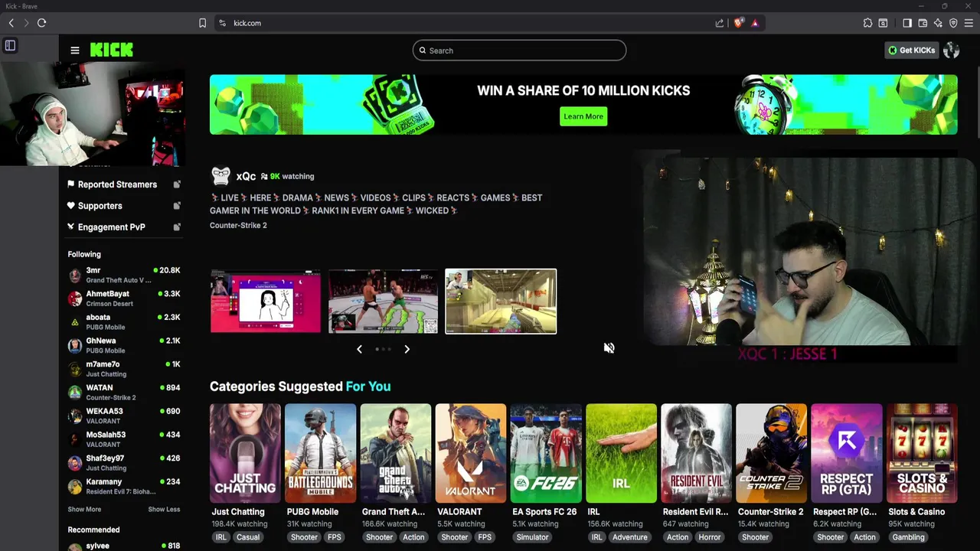
Task: Expand following list with Show More
Action: pyautogui.click(x=84, y=510)
